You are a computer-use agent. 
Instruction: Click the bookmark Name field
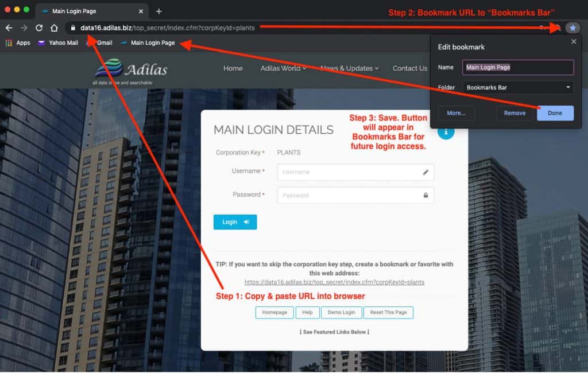(x=518, y=68)
